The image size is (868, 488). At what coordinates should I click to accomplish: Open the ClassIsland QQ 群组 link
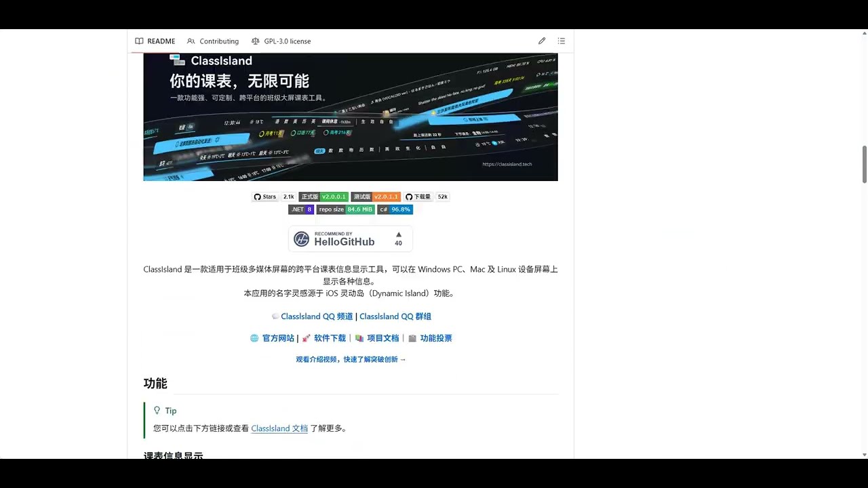[x=395, y=317]
